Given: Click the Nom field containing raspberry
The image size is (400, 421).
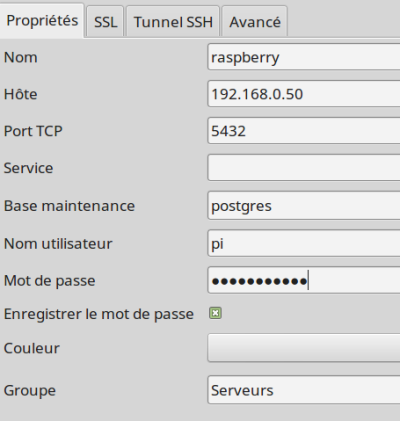Looking at the screenshot, I should (304, 57).
